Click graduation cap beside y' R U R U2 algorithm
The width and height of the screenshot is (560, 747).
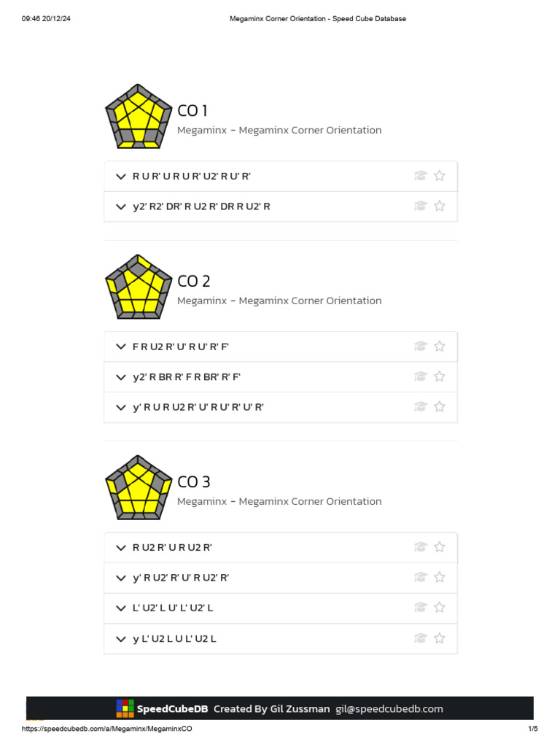[420, 407]
